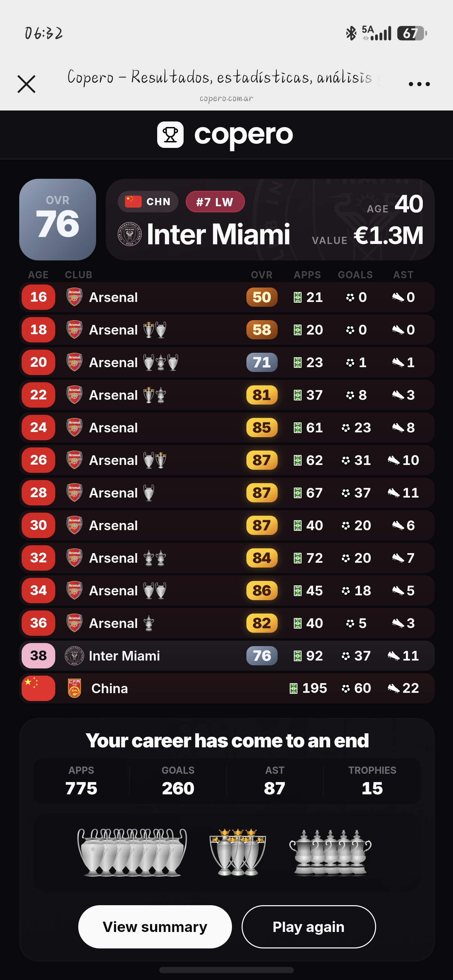Tap the Copero trophy logo icon
The width and height of the screenshot is (453, 980).
click(x=171, y=135)
